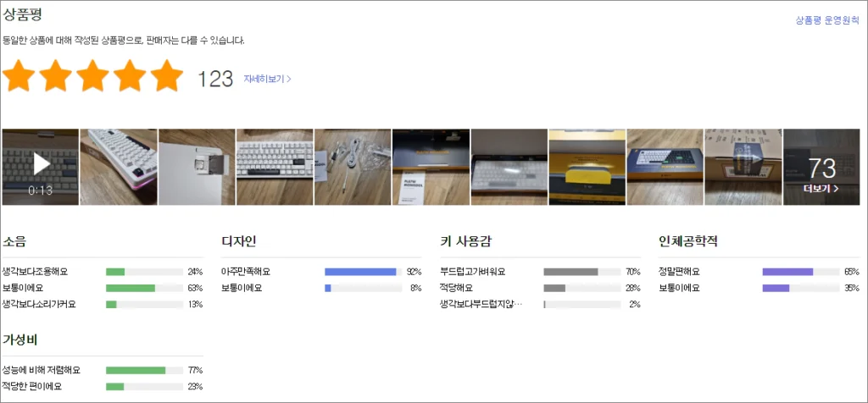Open the white box with USB dongle photo
The image size is (868, 403).
point(197,167)
